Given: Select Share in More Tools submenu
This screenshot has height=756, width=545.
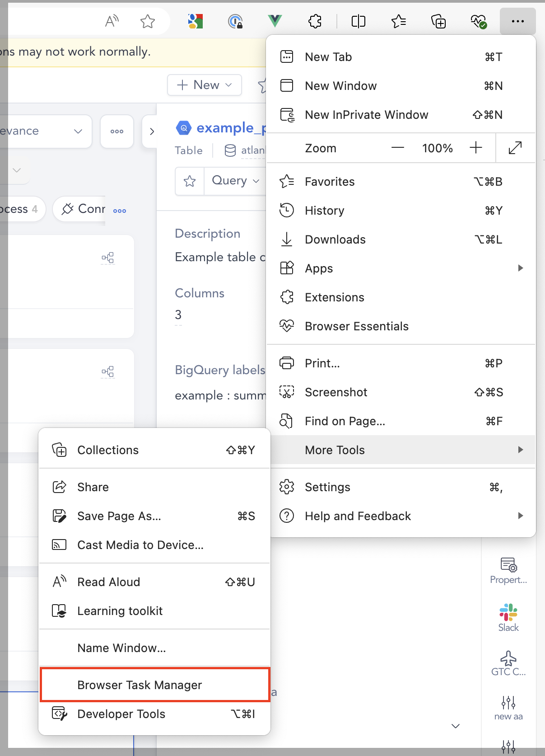Looking at the screenshot, I should pos(154,487).
